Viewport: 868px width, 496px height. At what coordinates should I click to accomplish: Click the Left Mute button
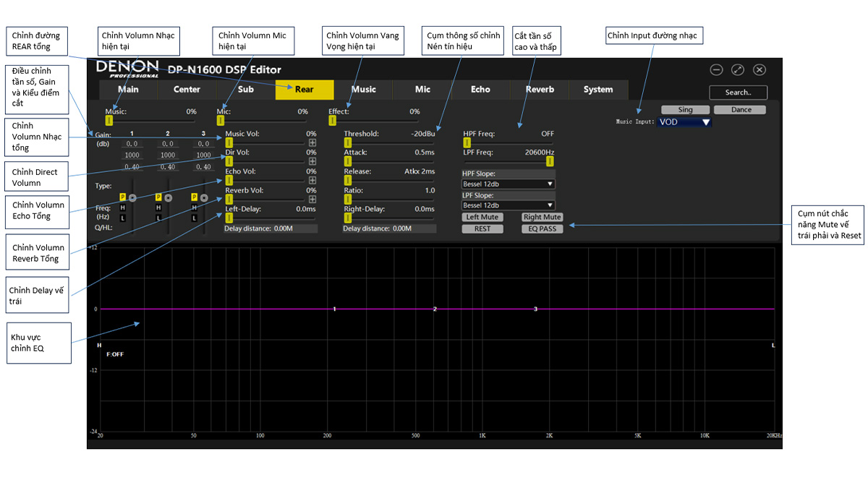click(x=482, y=217)
